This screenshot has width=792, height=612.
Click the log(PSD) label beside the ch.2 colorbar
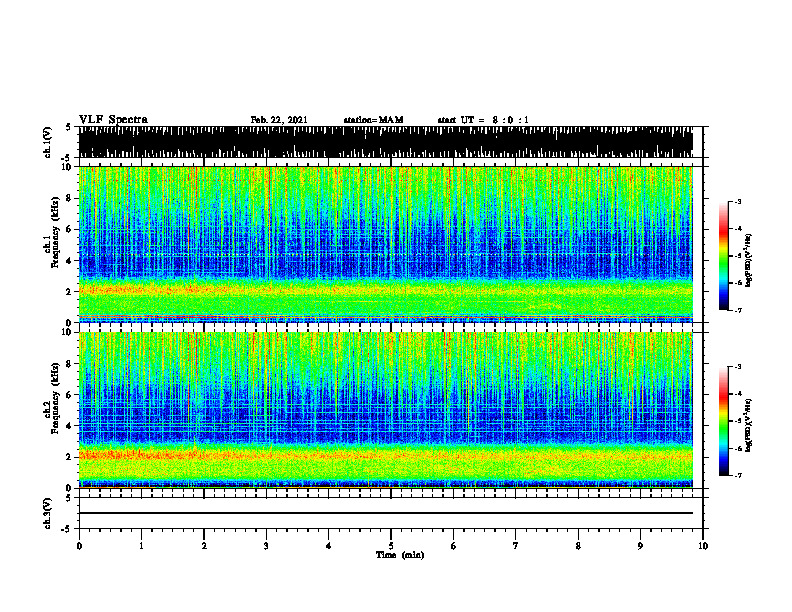tap(748, 425)
